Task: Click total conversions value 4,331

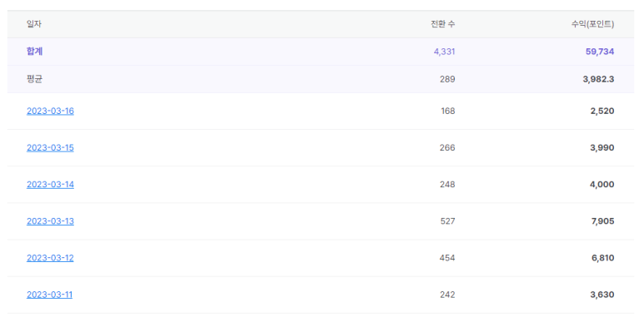Action: coord(444,52)
